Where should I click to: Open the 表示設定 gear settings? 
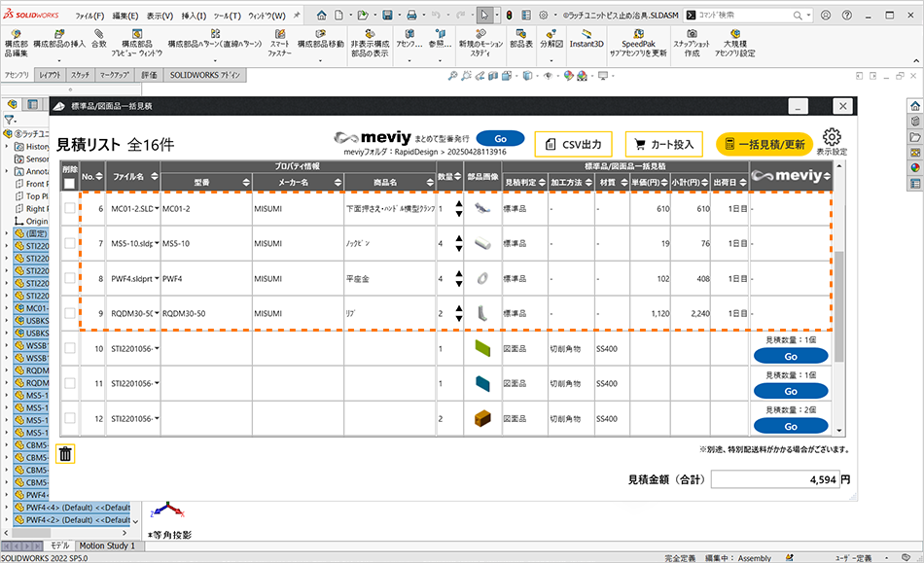tap(831, 142)
